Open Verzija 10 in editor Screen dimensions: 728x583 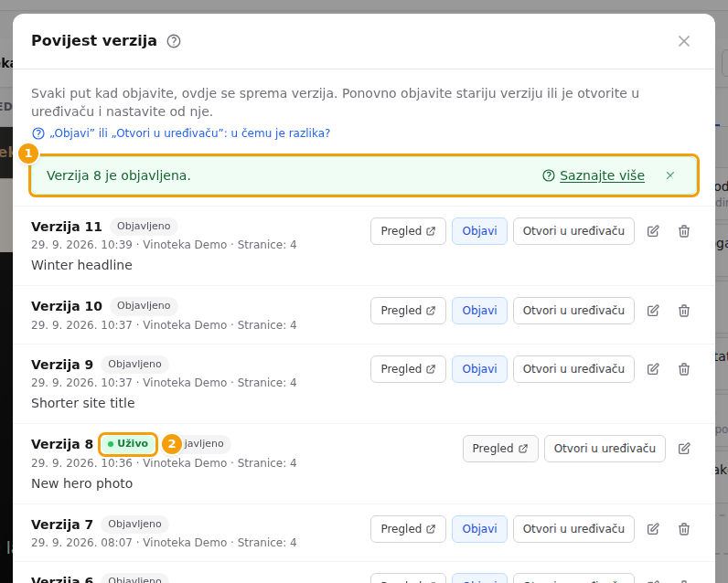tap(573, 311)
